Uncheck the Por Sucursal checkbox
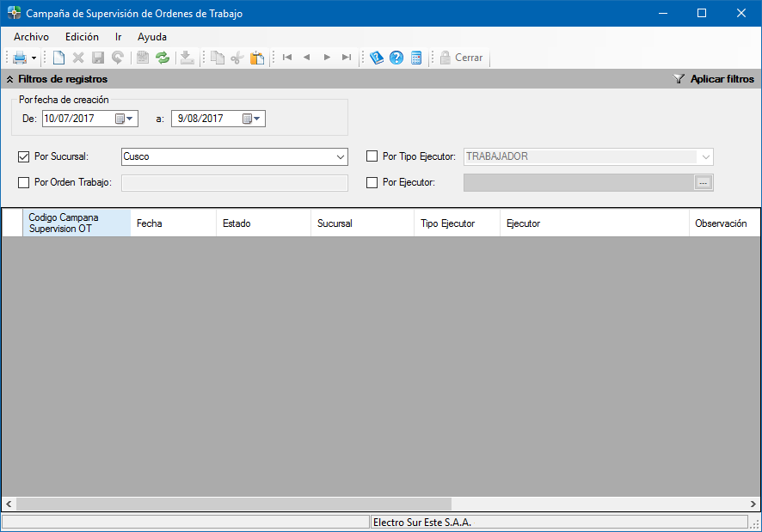762x532 pixels. point(23,156)
